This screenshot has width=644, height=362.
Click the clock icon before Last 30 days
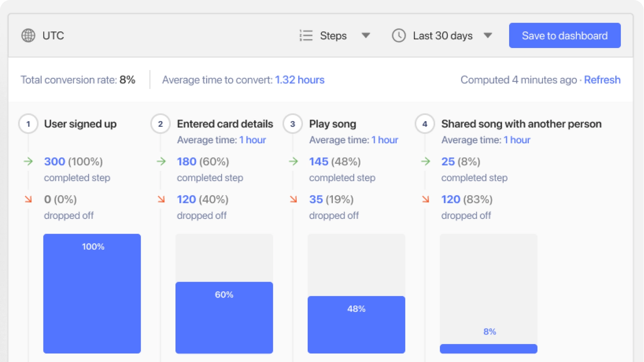[x=398, y=35]
